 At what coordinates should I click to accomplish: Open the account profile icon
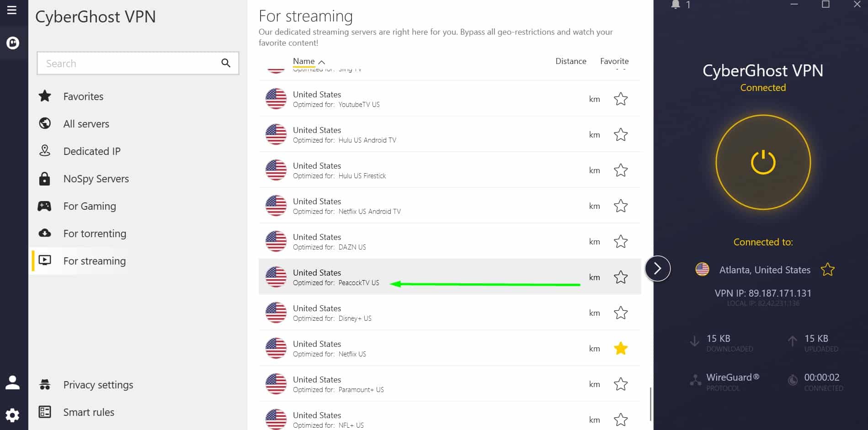click(x=12, y=382)
